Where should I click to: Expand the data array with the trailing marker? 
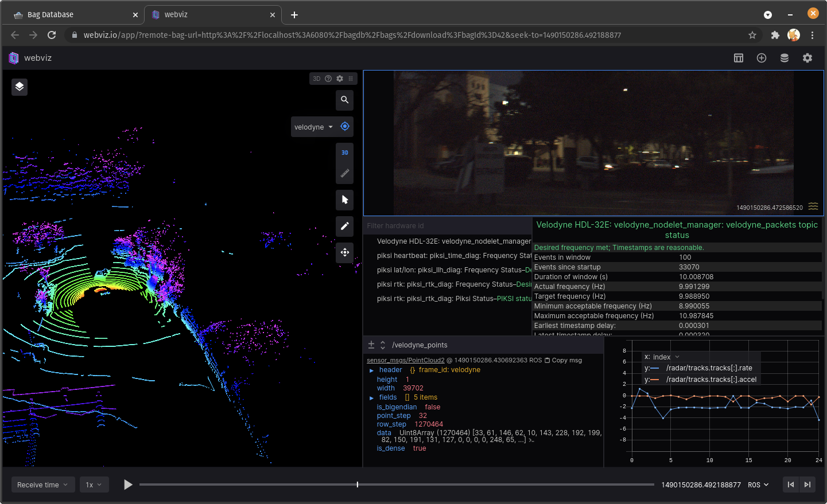tap(531, 440)
